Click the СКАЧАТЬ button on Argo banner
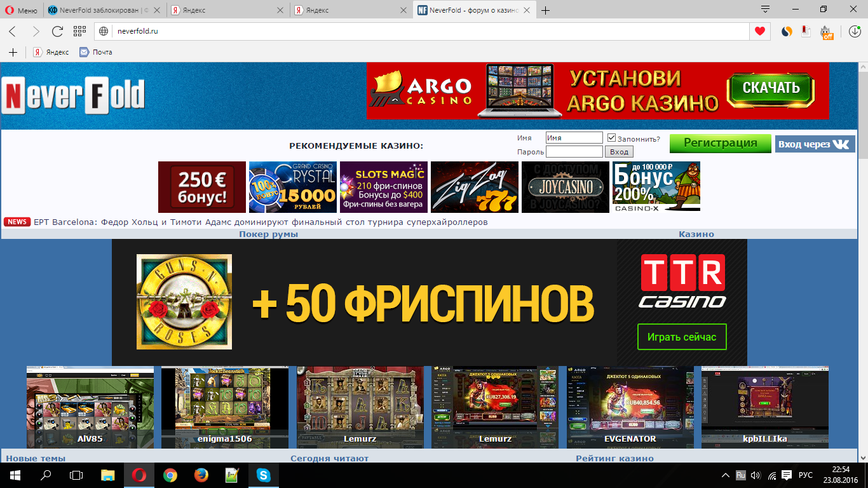The height and width of the screenshot is (488, 868). 771,88
